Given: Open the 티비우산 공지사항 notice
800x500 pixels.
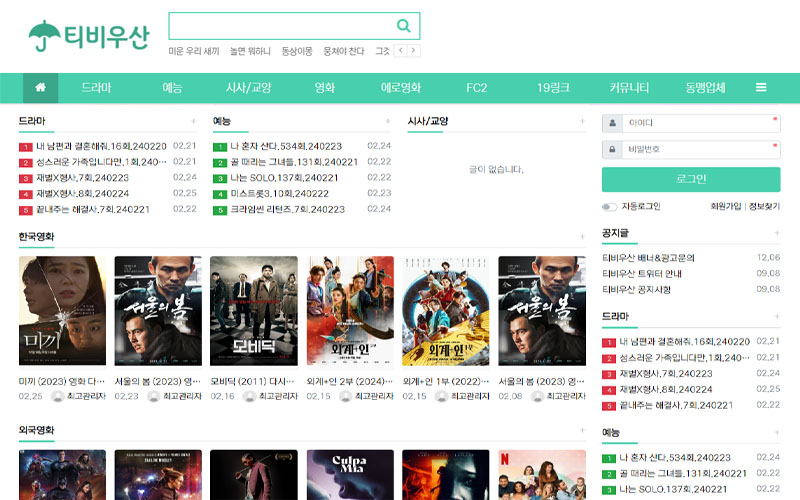Looking at the screenshot, I should tap(636, 290).
